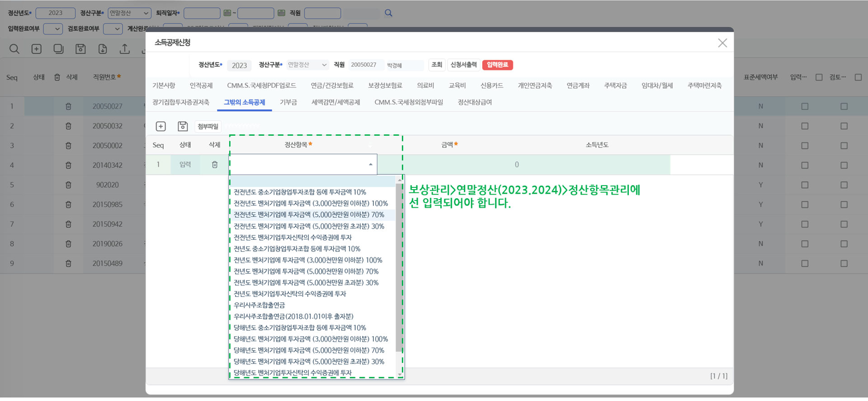Image resolution: width=868 pixels, height=401 pixels.
Task: Open the 정산대상급여 tab
Action: [x=475, y=102]
